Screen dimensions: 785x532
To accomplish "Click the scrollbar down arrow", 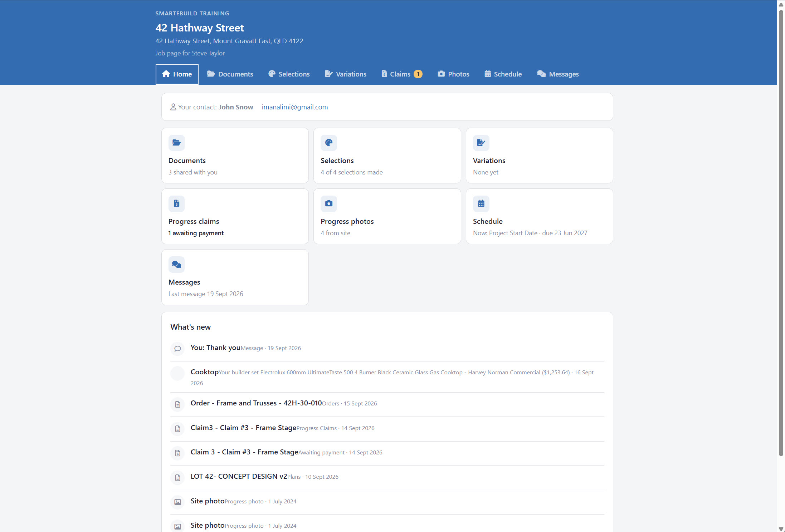I will coord(781,529).
